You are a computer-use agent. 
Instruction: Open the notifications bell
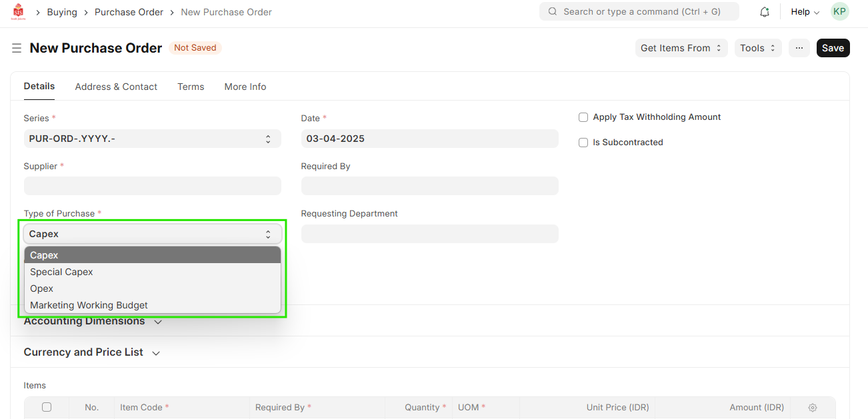pyautogui.click(x=765, y=12)
